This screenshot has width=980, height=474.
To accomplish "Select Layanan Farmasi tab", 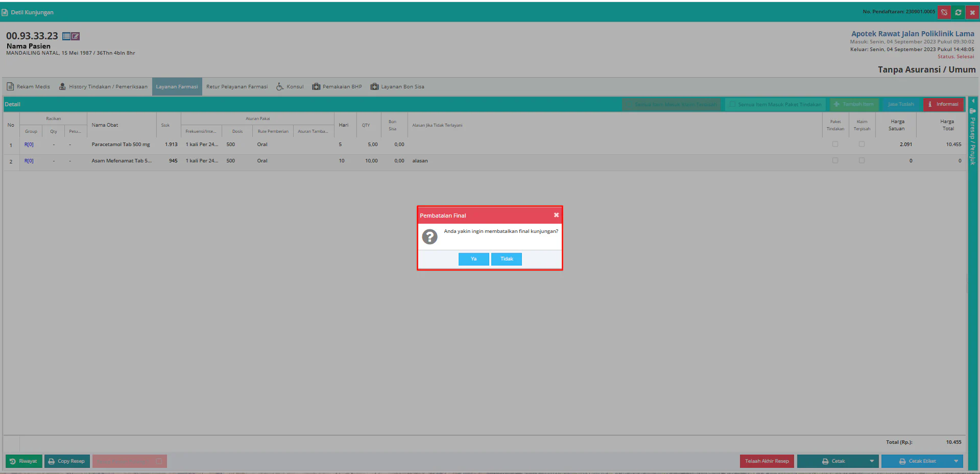I will (x=177, y=87).
